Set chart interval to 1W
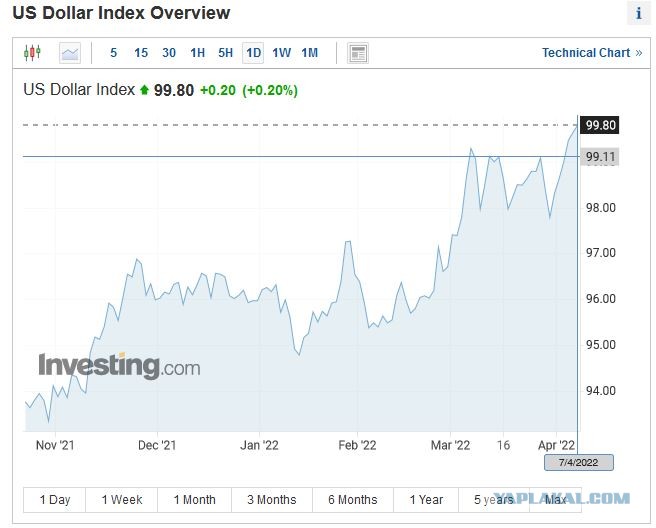 click(x=282, y=53)
